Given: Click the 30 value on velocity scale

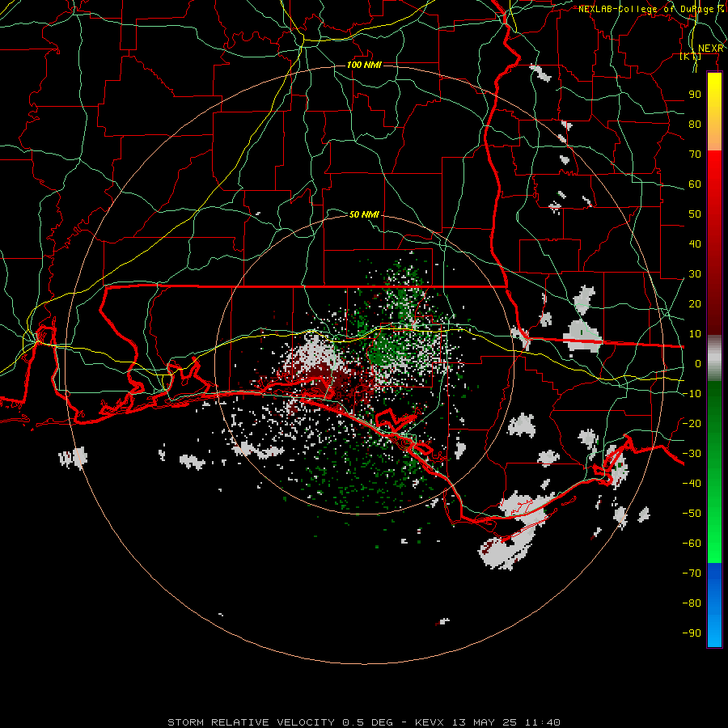Looking at the screenshot, I should (695, 274).
